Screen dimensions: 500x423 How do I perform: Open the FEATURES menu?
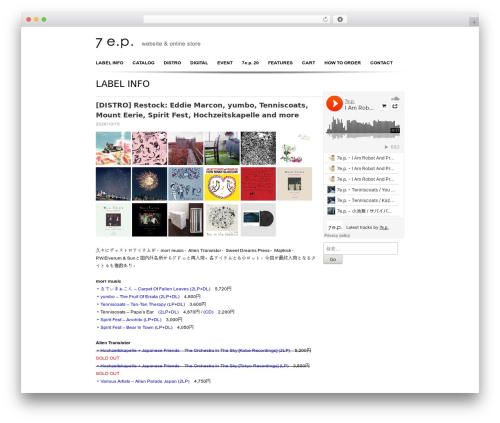coord(280,63)
